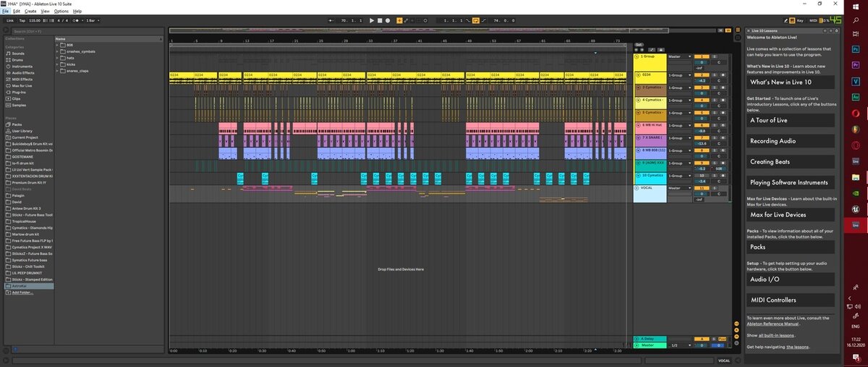Expand the hats folder

point(58,58)
